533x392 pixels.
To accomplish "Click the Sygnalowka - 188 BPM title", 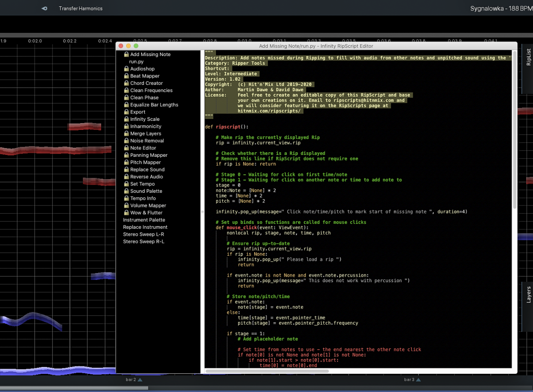I will pos(502,9).
